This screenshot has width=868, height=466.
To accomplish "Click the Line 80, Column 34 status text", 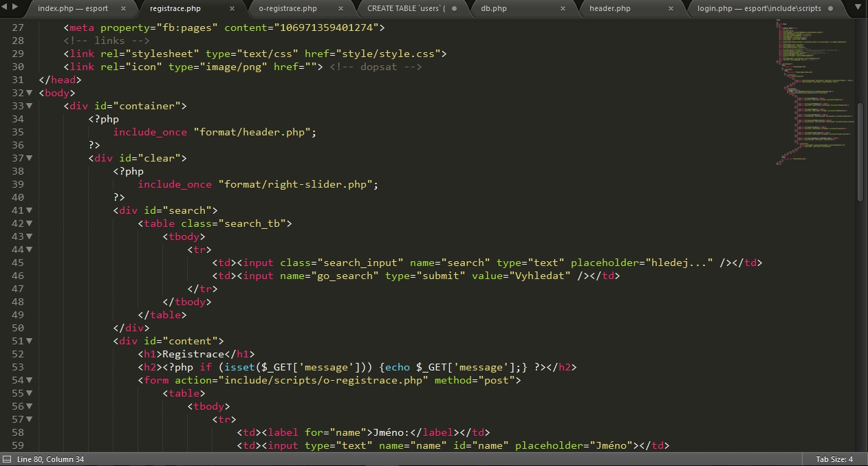I will click(50, 459).
